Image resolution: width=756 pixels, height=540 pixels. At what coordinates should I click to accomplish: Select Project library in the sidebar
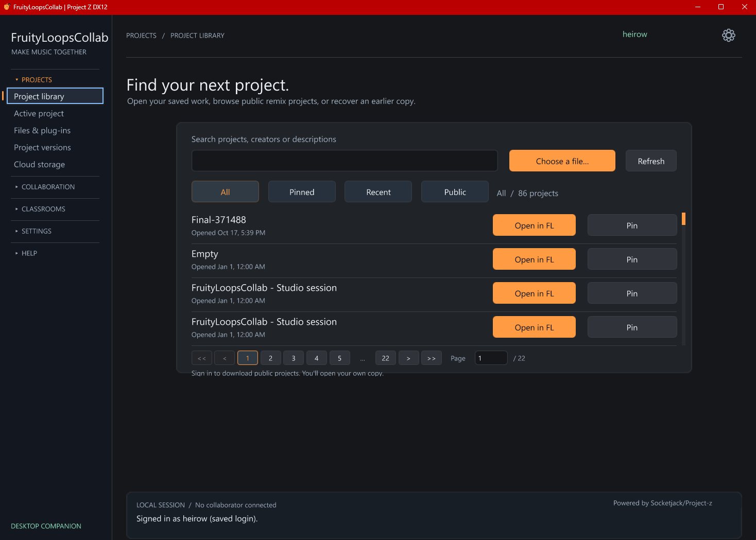coord(55,96)
